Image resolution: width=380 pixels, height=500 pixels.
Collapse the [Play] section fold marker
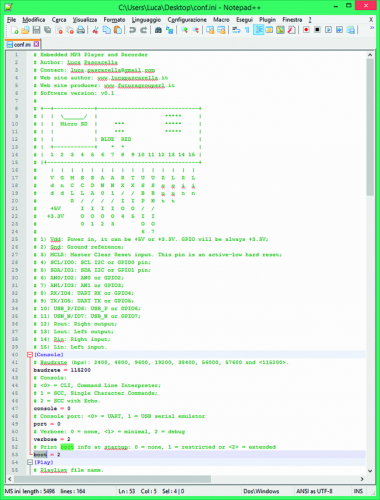[30, 462]
